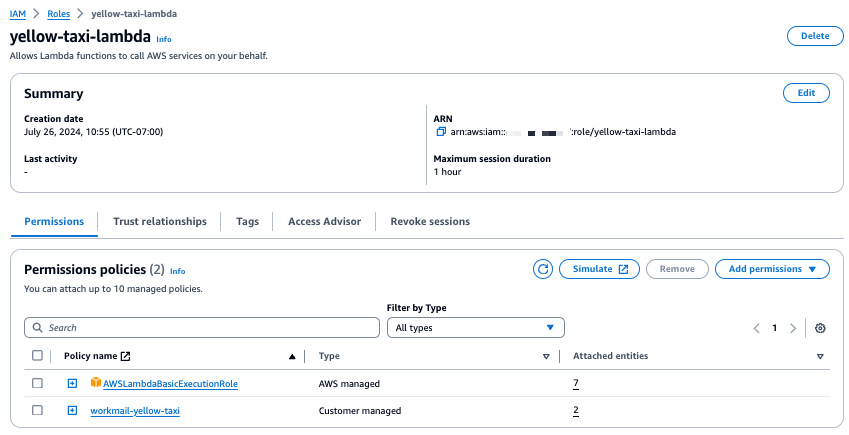Viewport: 849px width, 435px height.
Task: Click the disabled Remove button
Action: (x=677, y=269)
